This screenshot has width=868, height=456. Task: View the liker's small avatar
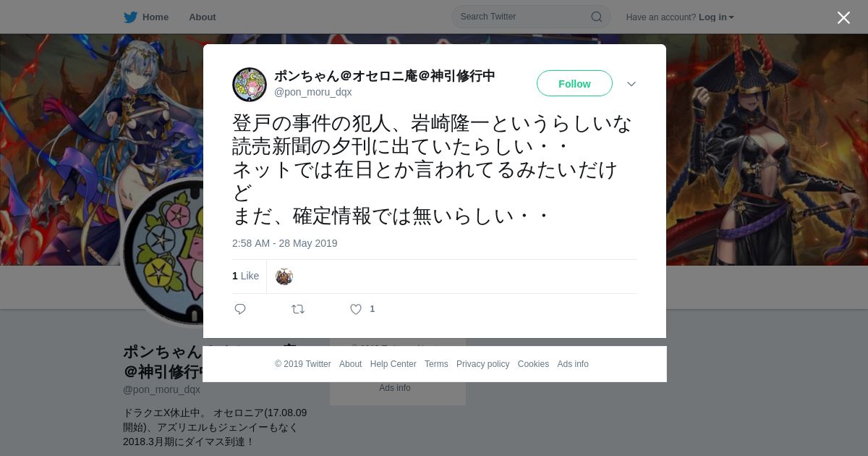coord(284,276)
